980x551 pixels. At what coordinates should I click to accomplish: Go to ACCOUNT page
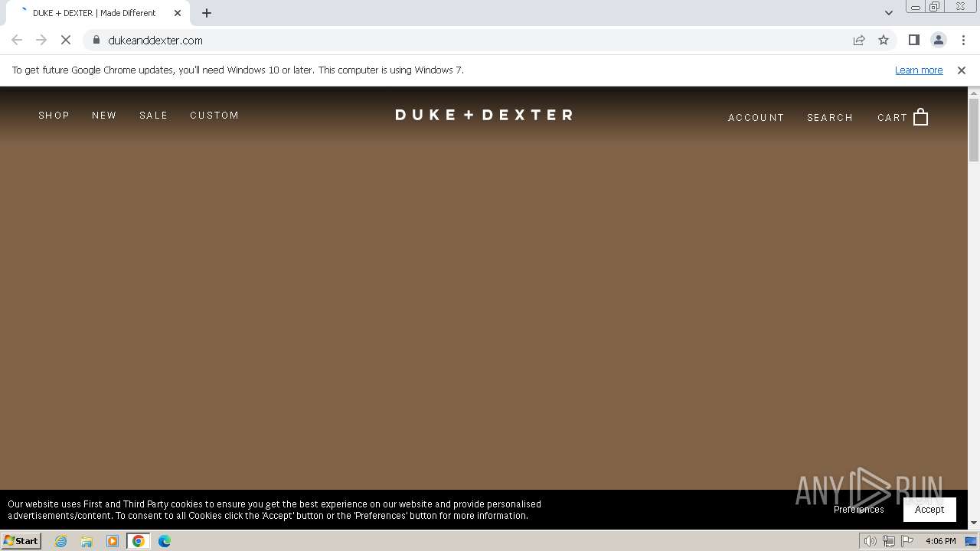click(x=756, y=117)
